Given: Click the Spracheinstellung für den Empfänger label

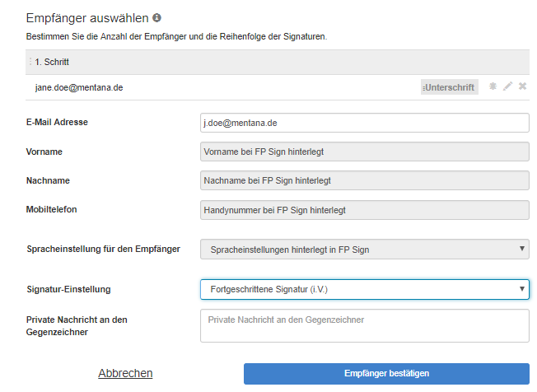Looking at the screenshot, I should [x=104, y=249].
